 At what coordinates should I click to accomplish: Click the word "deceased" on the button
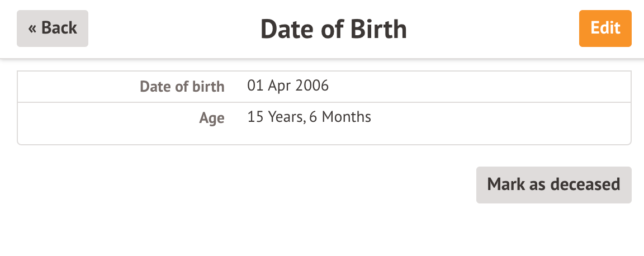585,185
